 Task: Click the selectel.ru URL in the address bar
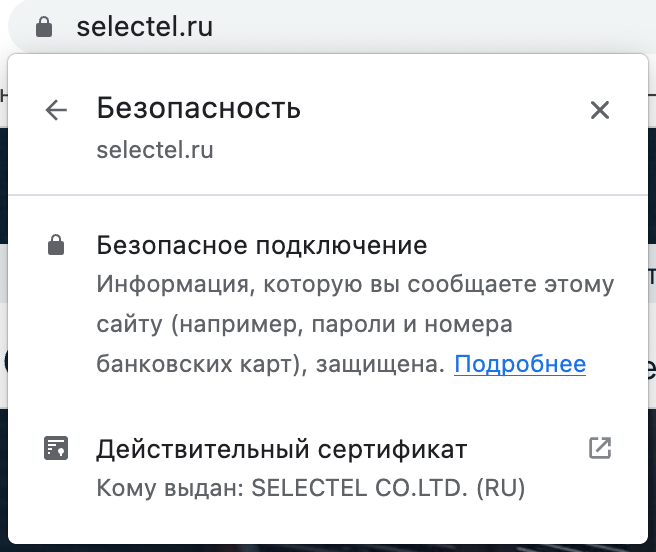click(x=145, y=27)
